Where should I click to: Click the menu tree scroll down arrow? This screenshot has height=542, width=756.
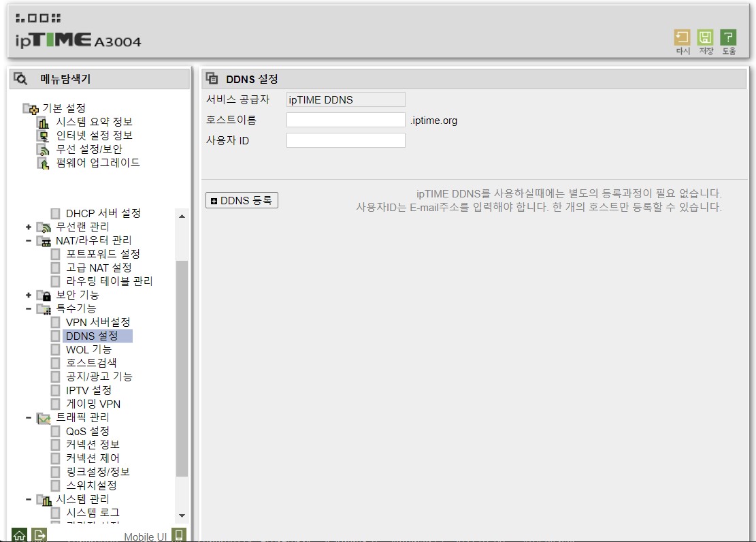click(x=182, y=516)
